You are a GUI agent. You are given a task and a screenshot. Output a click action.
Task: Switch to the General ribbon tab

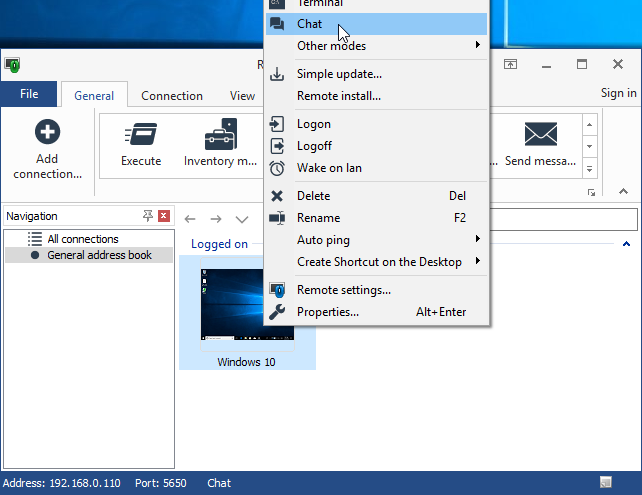coord(94,95)
